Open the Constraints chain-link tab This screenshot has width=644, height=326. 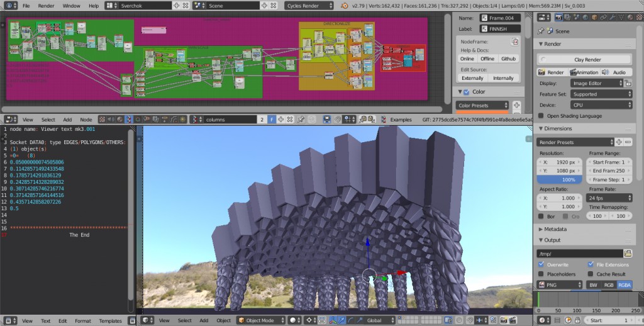point(603,17)
